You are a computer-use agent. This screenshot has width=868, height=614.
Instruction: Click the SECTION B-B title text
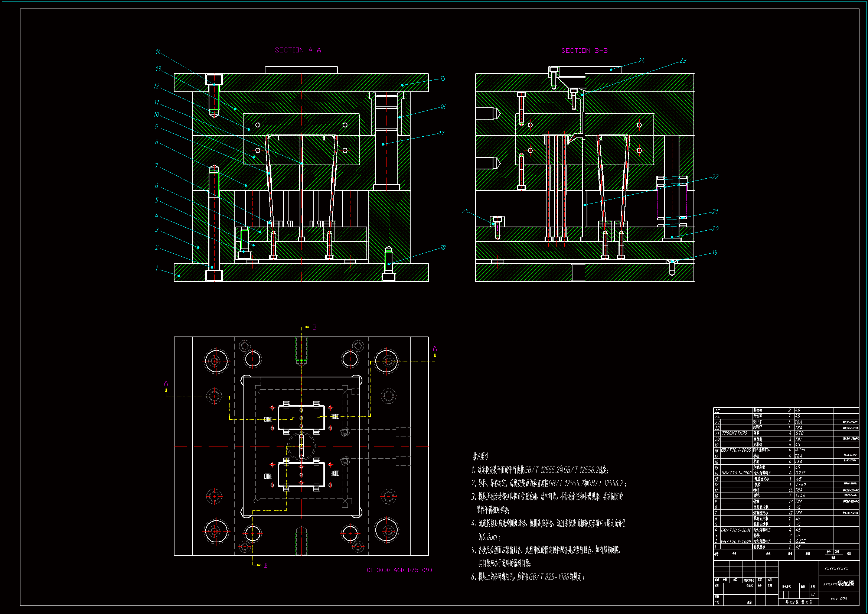tap(584, 51)
